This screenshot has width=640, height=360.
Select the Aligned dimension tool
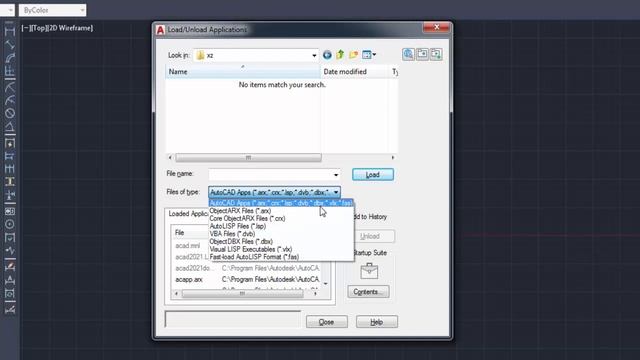(x=10, y=45)
